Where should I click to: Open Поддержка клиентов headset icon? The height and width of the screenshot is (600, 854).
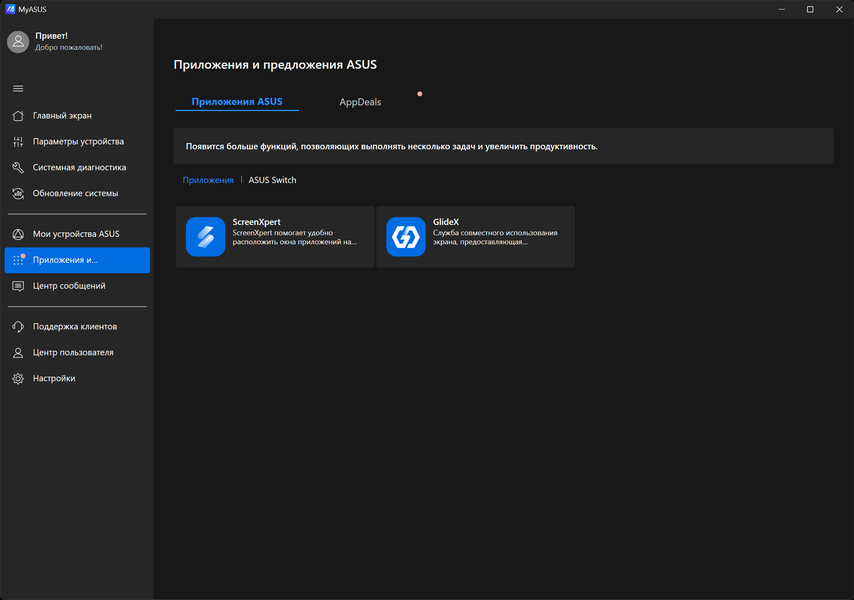(18, 327)
